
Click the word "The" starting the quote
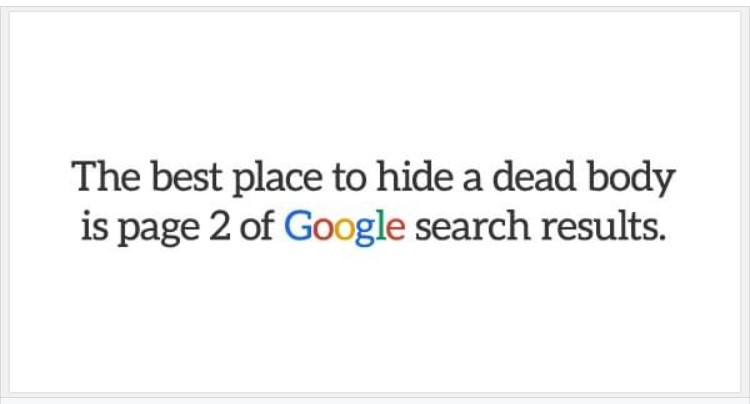[106, 176]
